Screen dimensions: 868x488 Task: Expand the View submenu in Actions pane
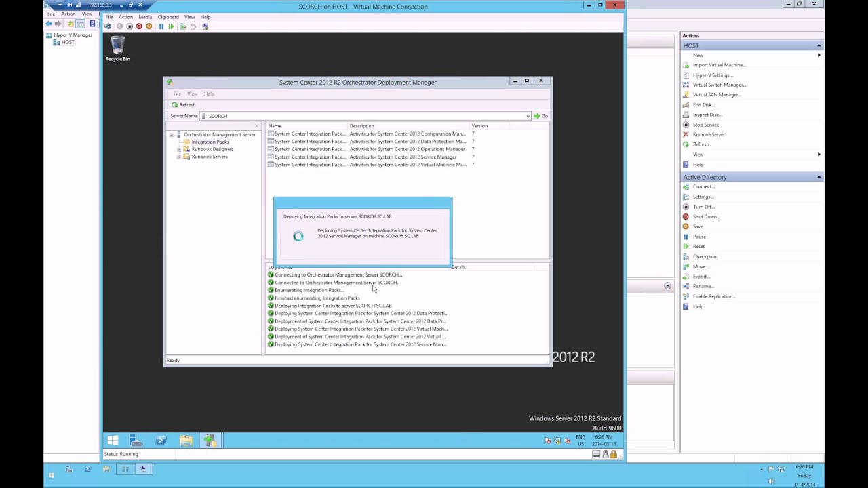pyautogui.click(x=819, y=154)
